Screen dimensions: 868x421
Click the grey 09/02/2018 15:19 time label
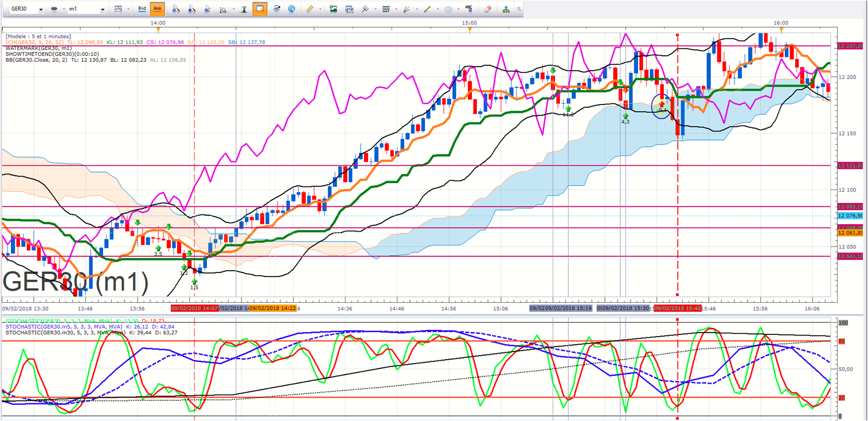point(568,308)
